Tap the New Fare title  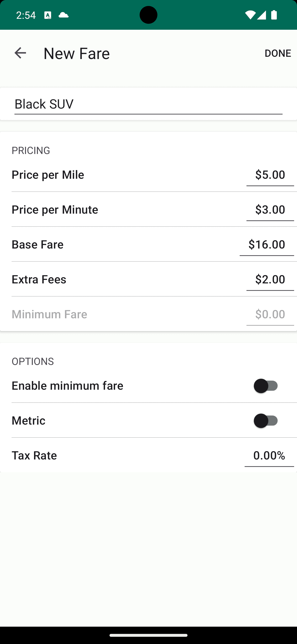[x=77, y=53]
